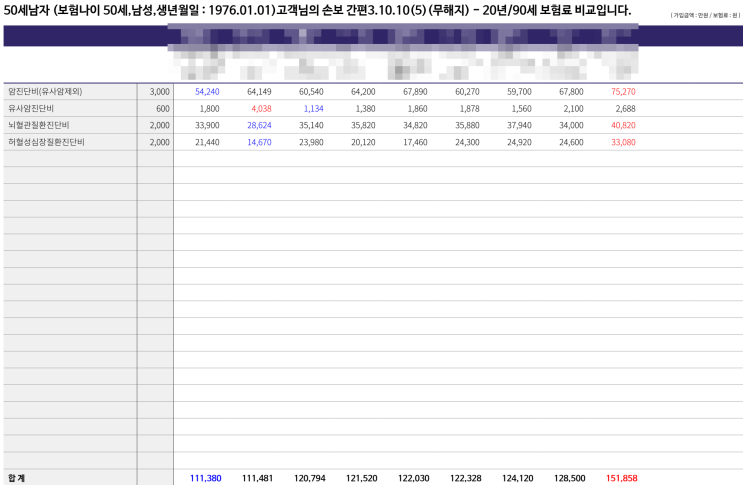This screenshot has width=743, height=485.
Task: Click the blue 1,134 value
Action: (314, 108)
